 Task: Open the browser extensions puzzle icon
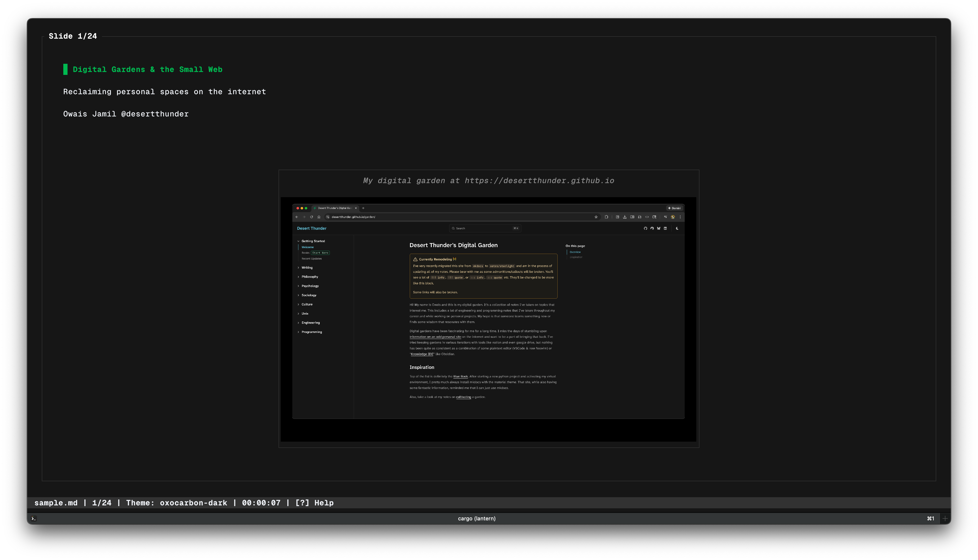click(x=607, y=217)
